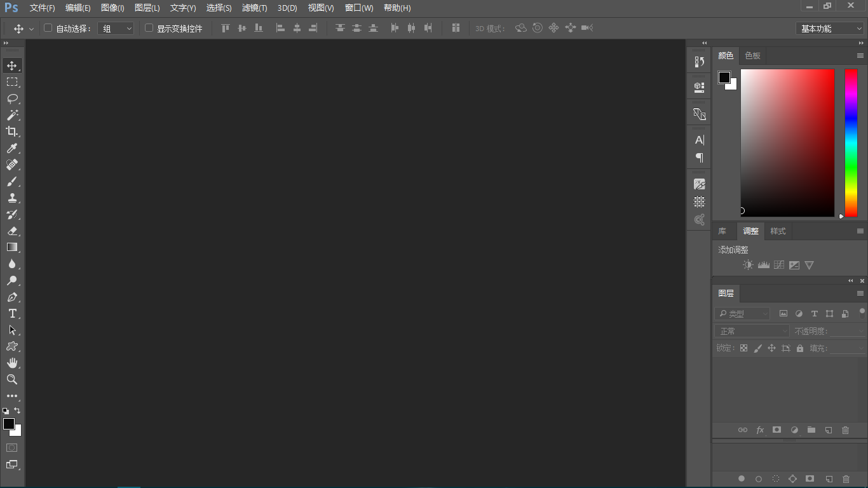Toggle the layer filter switch
Viewport: 868px width, 488px height.
(x=862, y=312)
